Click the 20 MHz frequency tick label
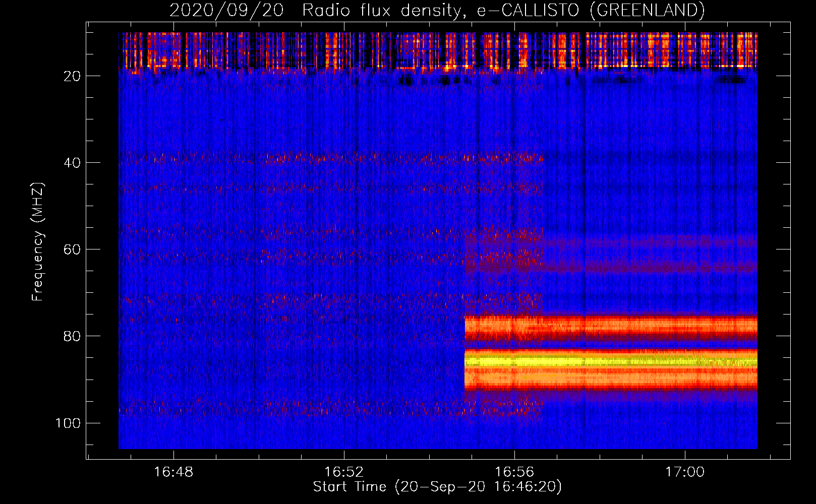Screen dimensions: 816x504 click(x=73, y=76)
